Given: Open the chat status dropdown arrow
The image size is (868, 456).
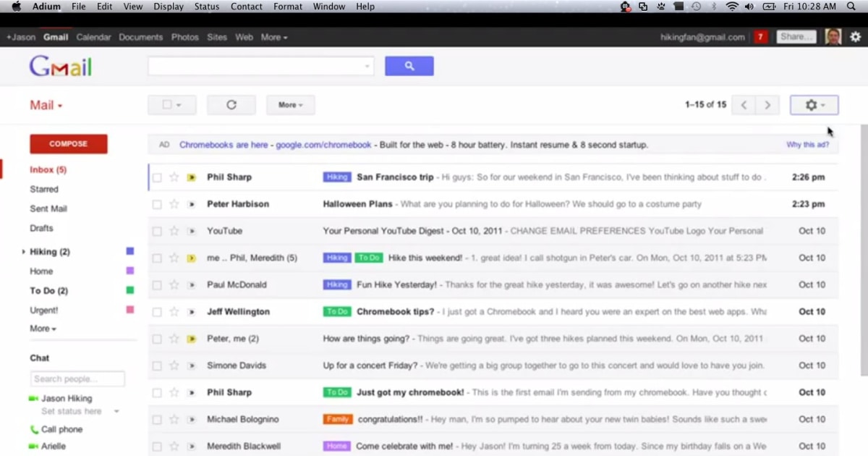Looking at the screenshot, I should click(116, 412).
